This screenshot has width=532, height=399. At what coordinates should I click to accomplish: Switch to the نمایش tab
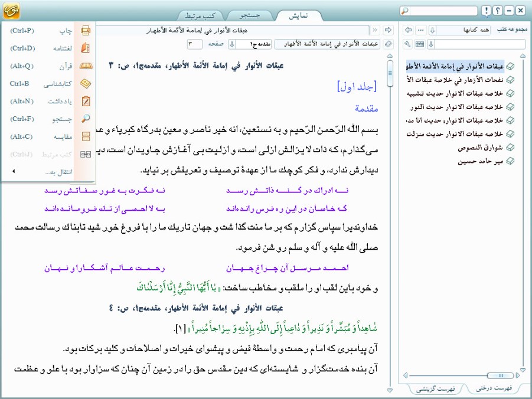click(298, 15)
